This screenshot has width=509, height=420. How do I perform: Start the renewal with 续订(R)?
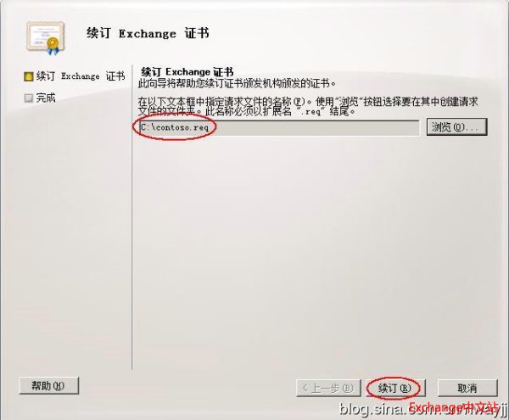tap(395, 388)
